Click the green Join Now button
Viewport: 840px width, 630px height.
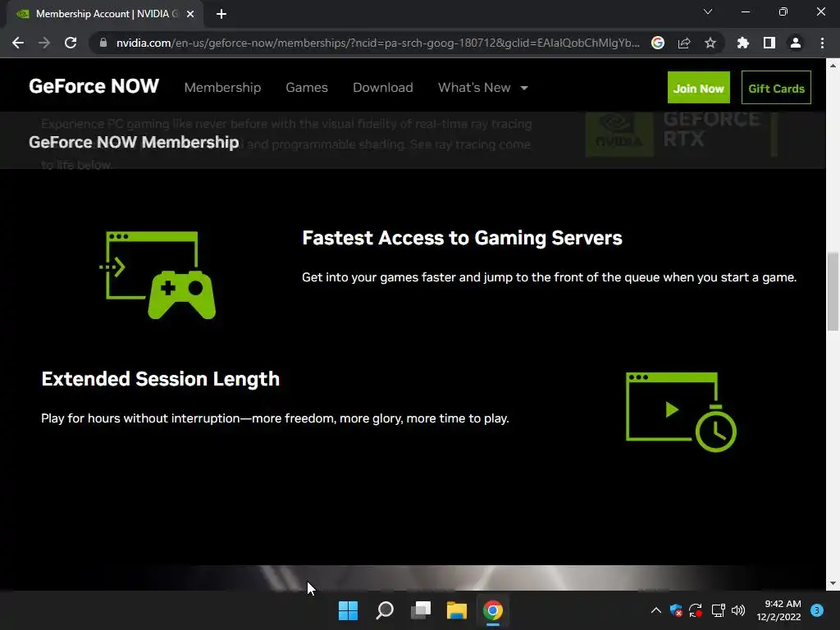[699, 87]
